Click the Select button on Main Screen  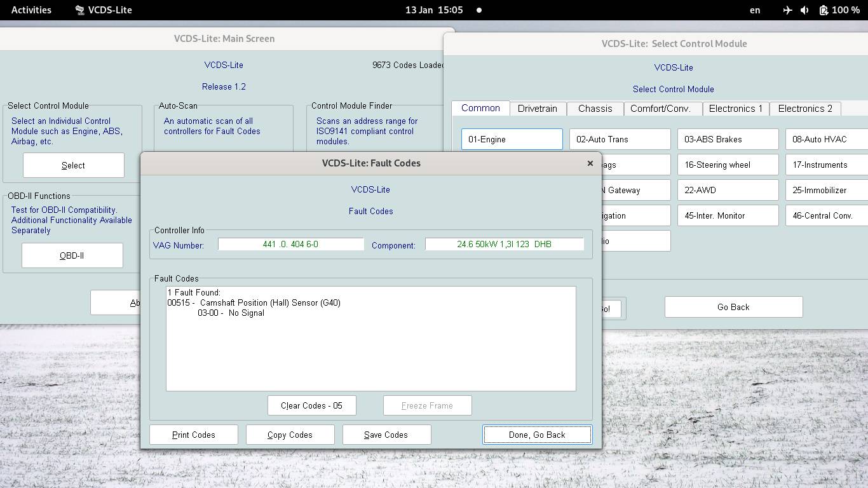point(73,165)
